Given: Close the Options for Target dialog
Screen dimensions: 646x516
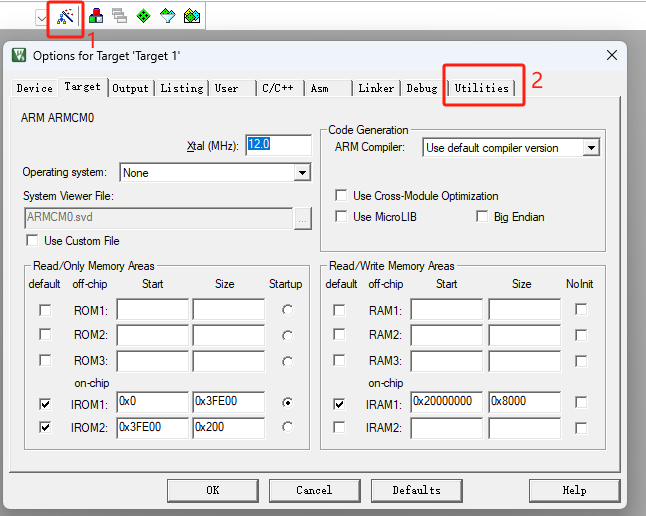Looking at the screenshot, I should (612, 55).
